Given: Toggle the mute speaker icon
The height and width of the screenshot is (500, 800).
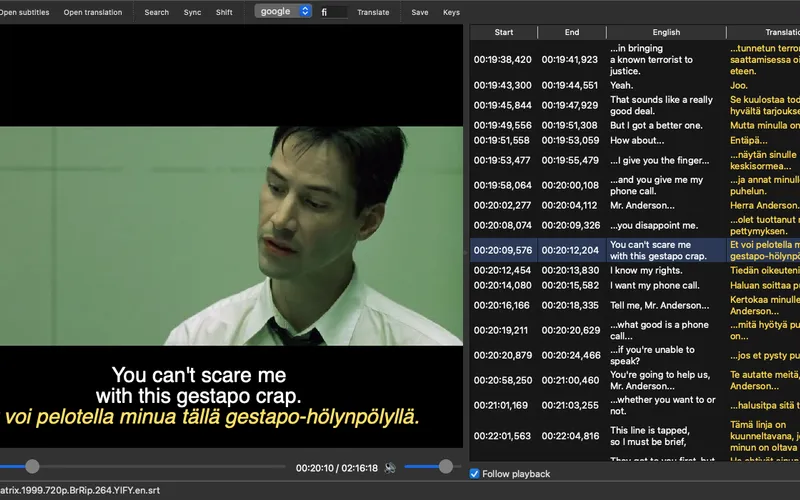Looking at the screenshot, I should [x=390, y=467].
